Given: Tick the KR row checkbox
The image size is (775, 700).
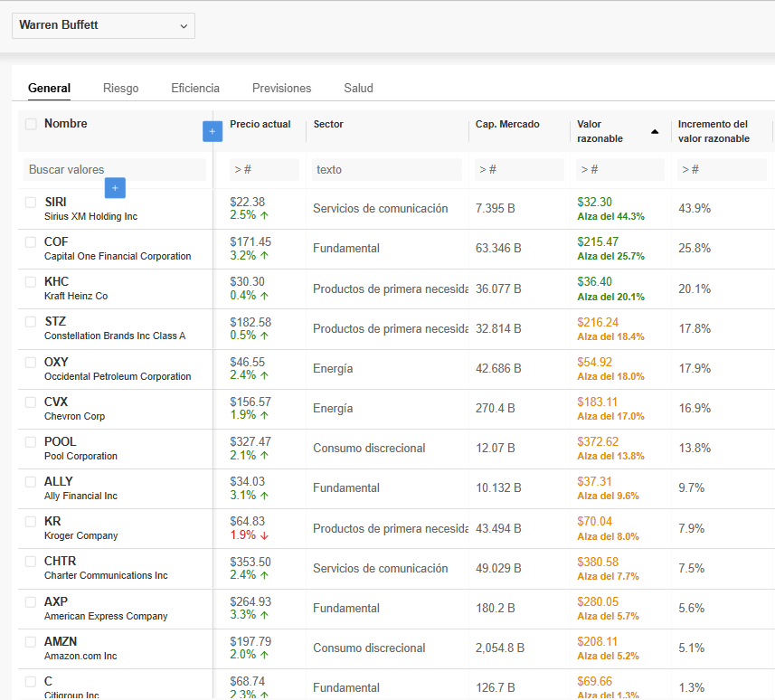Looking at the screenshot, I should pyautogui.click(x=31, y=522).
